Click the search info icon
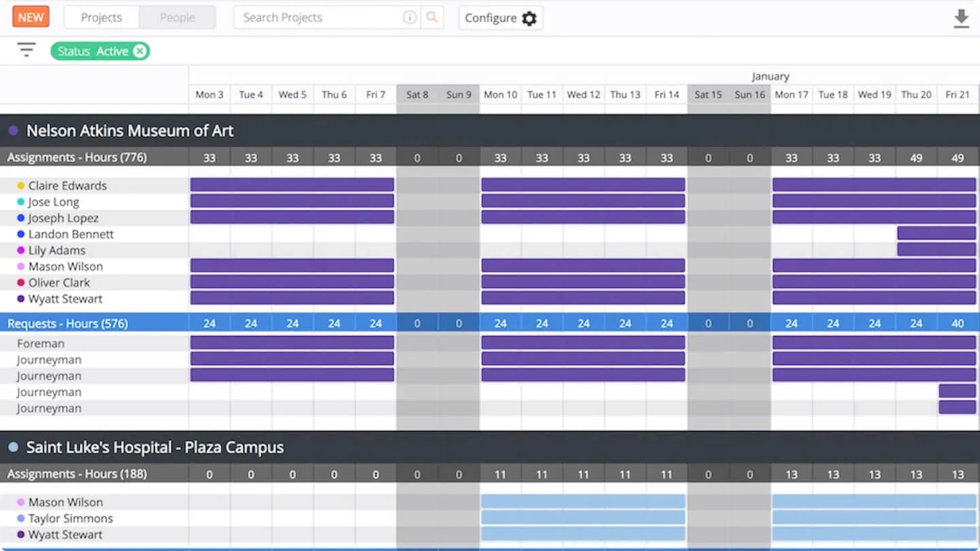This screenshot has height=551, width=980. [410, 18]
